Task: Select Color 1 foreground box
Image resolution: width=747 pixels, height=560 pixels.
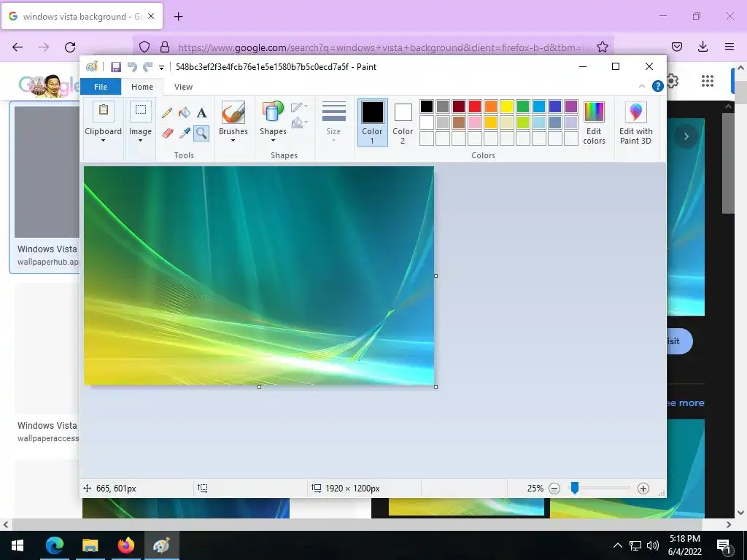Action: click(372, 122)
